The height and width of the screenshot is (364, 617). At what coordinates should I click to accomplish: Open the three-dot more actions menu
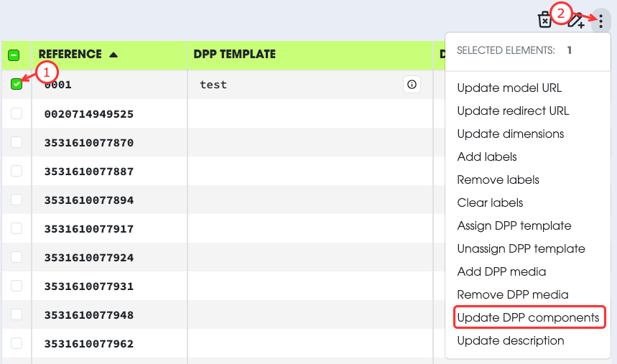[x=600, y=21]
